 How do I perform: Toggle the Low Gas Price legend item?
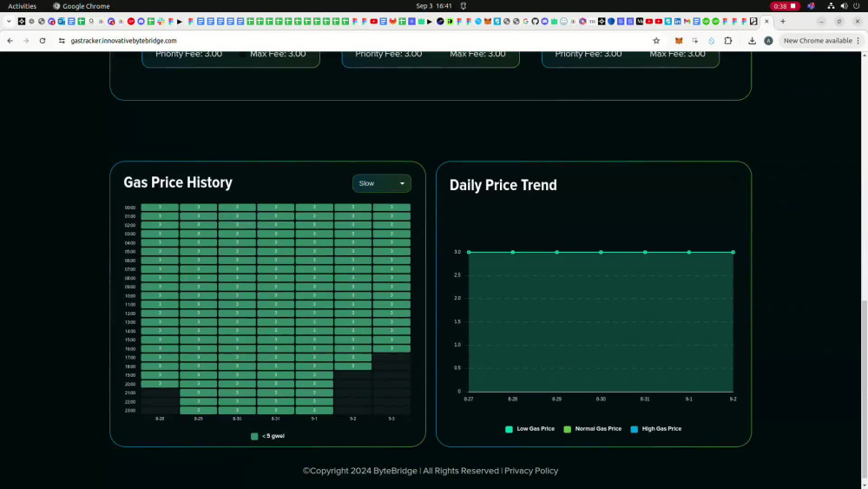(529, 429)
